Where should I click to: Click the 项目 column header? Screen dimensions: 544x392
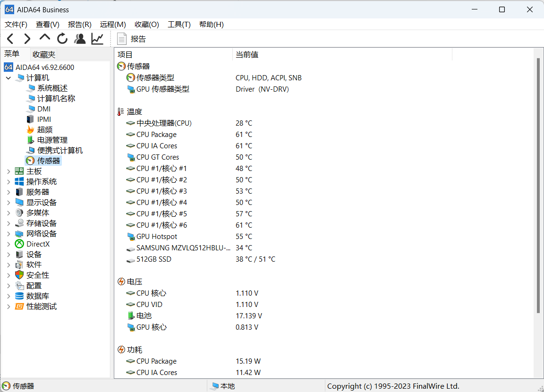click(x=173, y=54)
